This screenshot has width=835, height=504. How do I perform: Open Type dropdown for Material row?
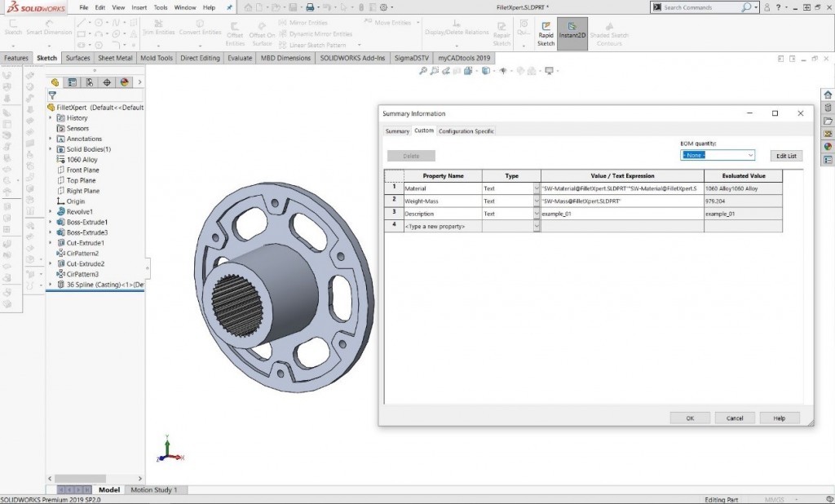[537, 188]
